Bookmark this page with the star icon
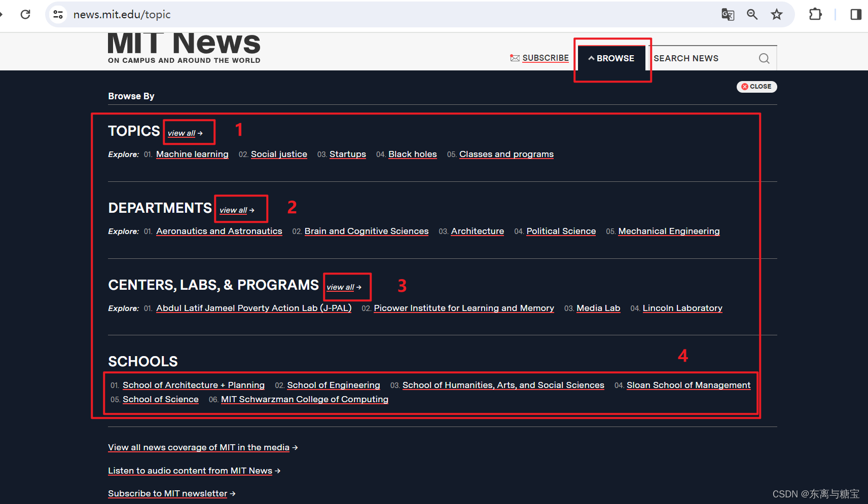This screenshot has width=868, height=504. 777,14
